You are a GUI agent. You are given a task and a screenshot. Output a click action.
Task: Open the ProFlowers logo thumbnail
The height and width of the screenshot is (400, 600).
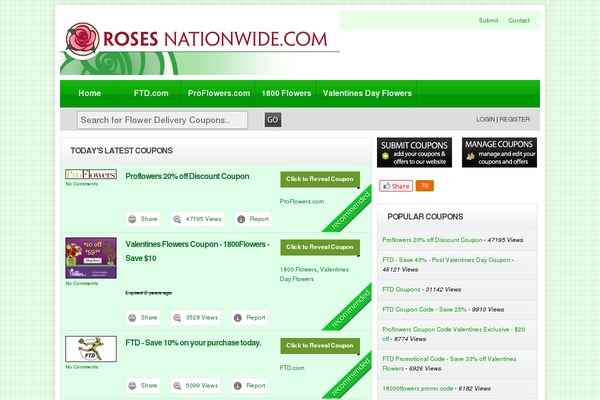91,174
